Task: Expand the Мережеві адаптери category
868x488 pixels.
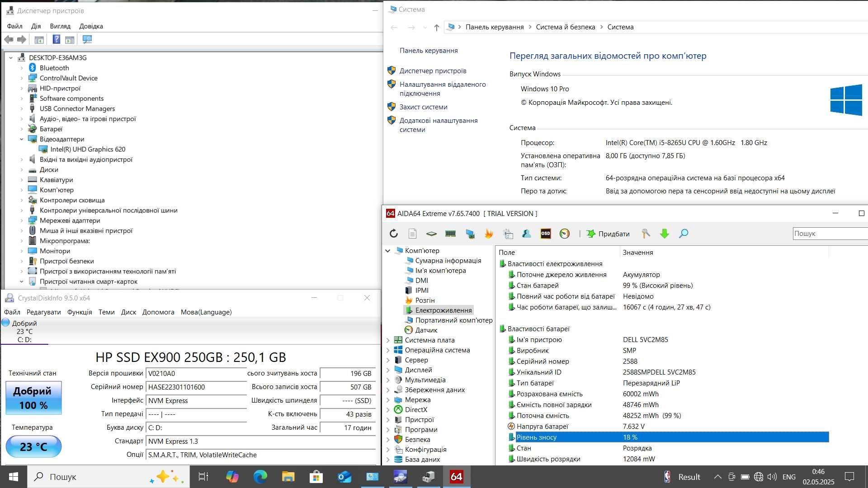Action: [x=21, y=221]
